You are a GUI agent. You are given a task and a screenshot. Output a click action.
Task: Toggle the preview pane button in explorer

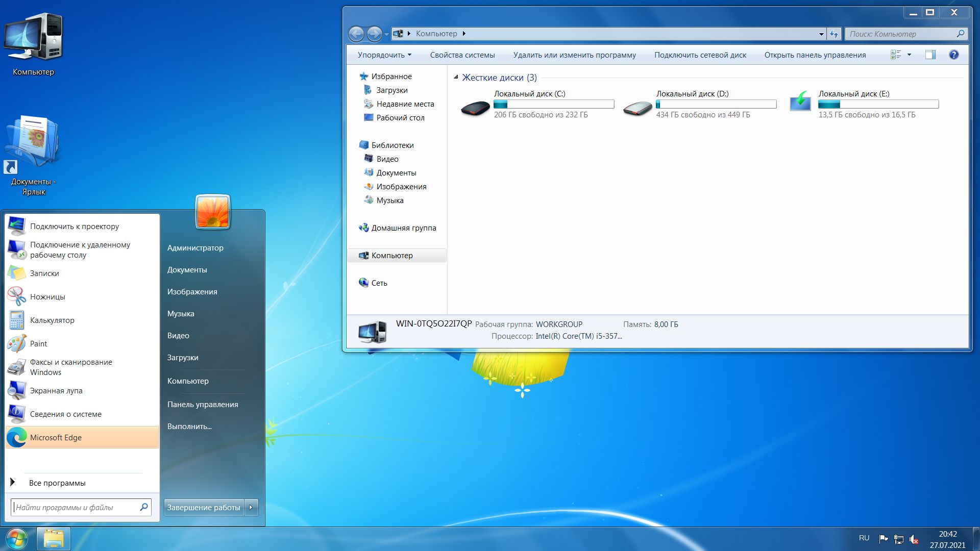point(930,55)
